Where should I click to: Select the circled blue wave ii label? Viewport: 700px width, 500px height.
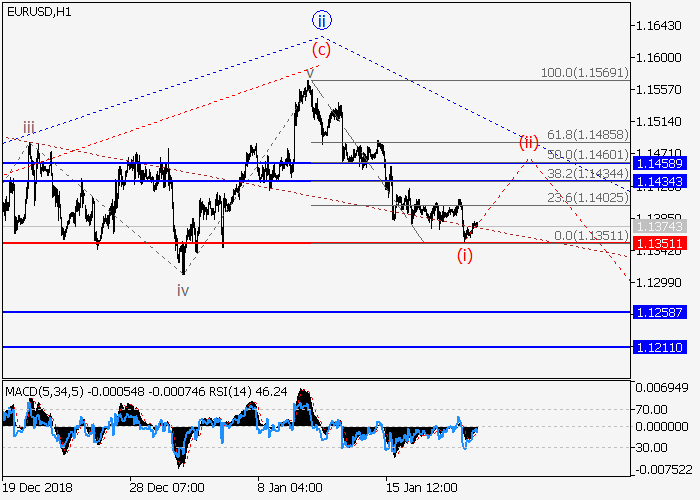coord(321,21)
